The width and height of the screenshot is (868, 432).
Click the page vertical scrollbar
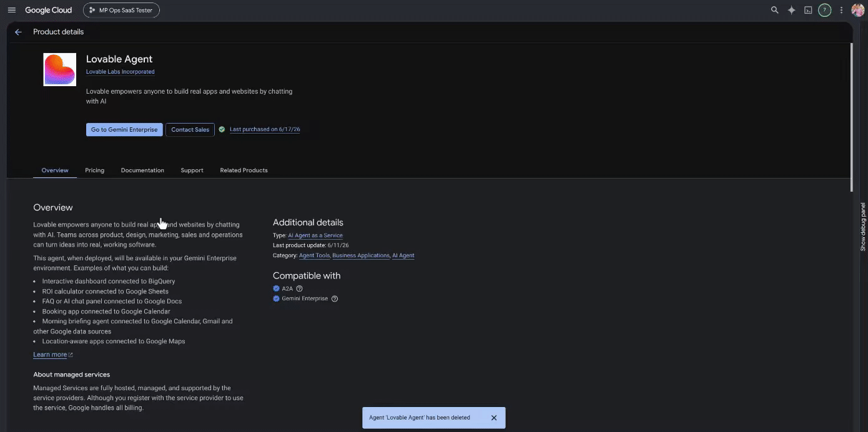852,118
